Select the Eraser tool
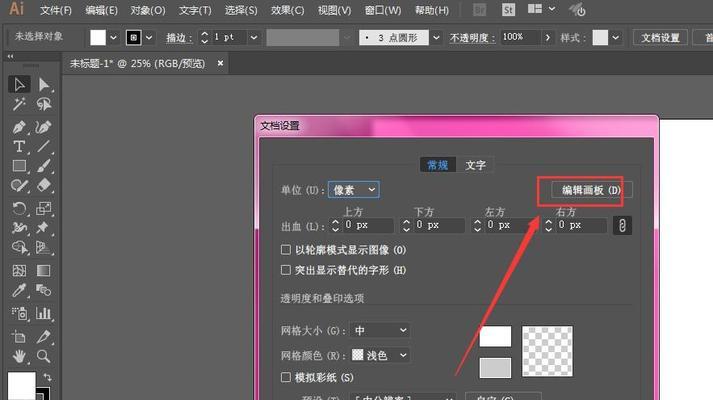Screen dimensions: 713x400 pyautogui.click(x=44, y=185)
